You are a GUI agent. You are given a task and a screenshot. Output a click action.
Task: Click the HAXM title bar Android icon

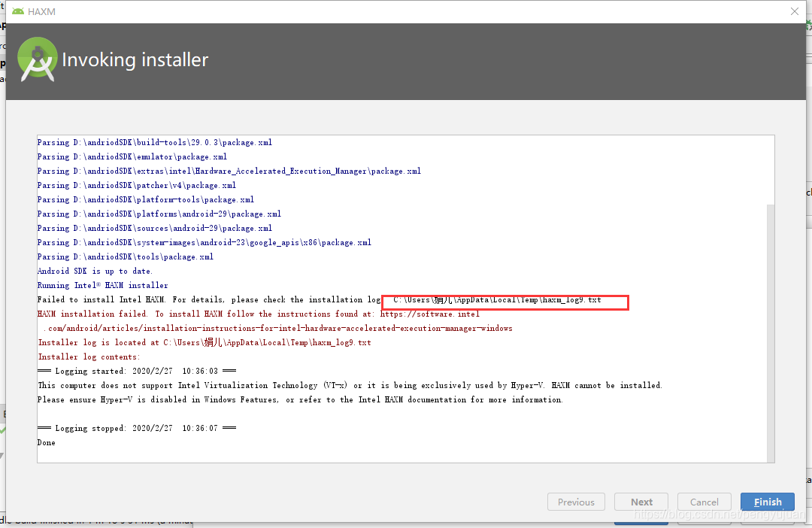(17, 11)
